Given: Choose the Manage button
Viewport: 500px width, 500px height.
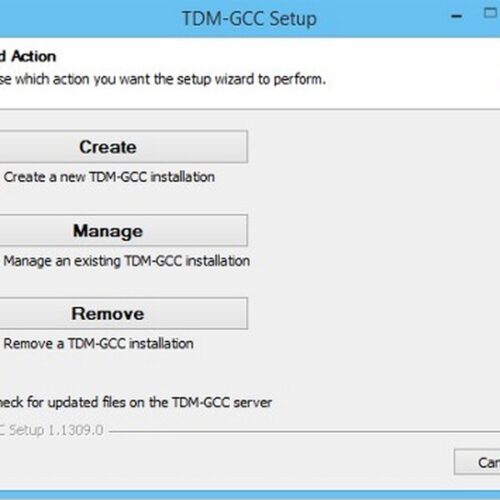Looking at the screenshot, I should pyautogui.click(x=123, y=231).
